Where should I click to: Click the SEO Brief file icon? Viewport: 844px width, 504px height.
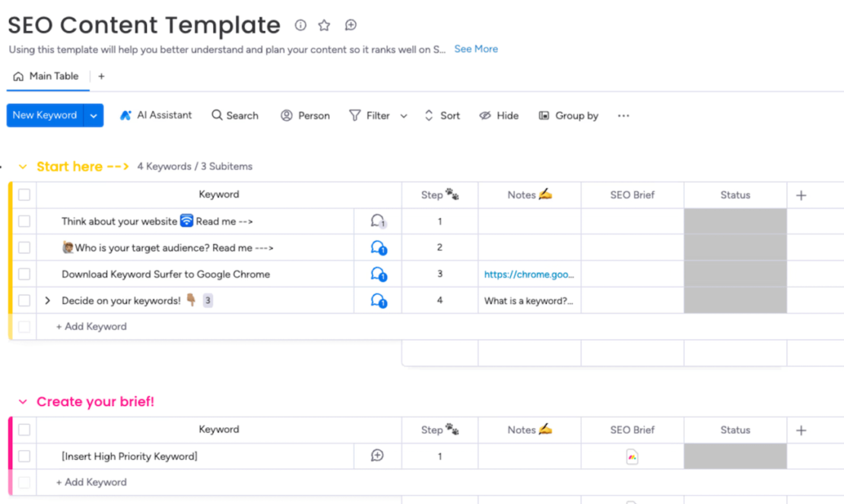point(632,457)
